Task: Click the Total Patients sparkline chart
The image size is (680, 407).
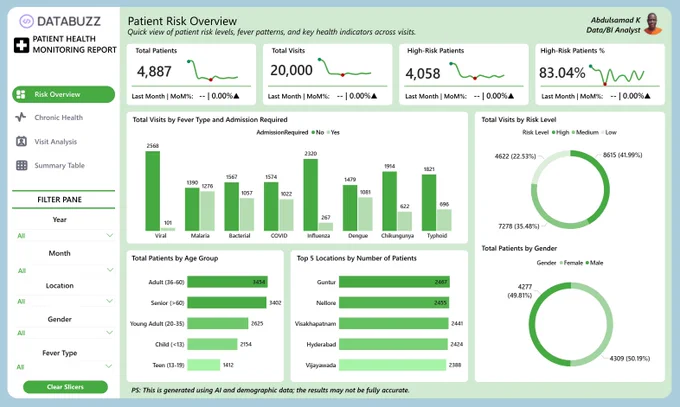Action: 213,71
